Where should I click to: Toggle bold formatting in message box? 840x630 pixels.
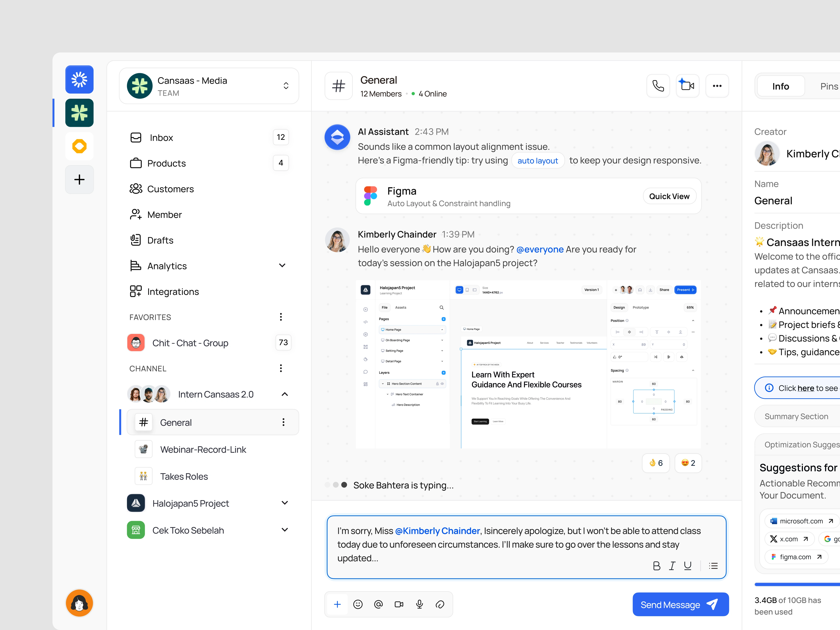pos(656,566)
